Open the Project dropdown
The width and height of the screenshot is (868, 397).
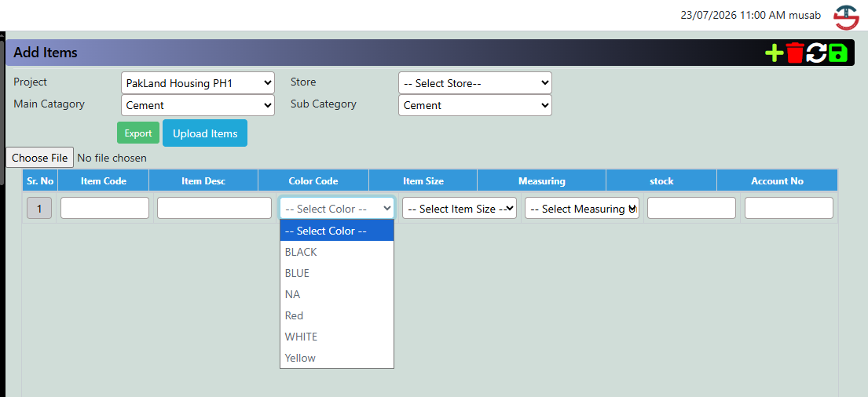[x=198, y=83]
